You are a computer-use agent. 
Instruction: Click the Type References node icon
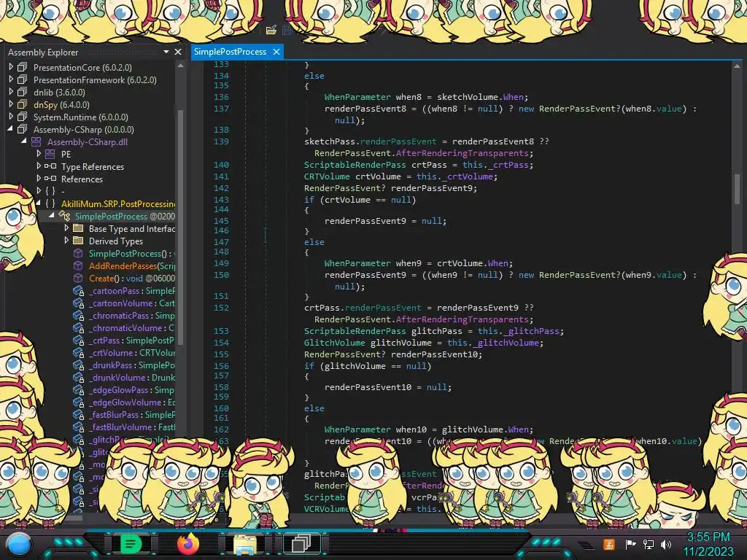coord(50,166)
